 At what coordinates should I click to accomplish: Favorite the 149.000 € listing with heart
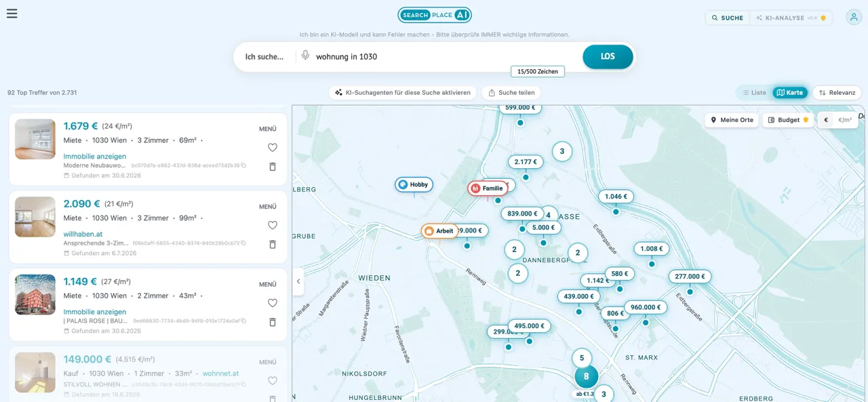[x=273, y=381]
